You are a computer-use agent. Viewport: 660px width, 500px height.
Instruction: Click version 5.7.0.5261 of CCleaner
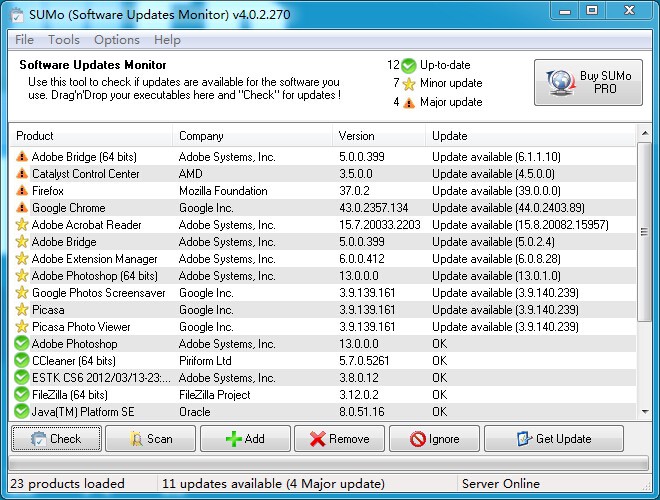(364, 361)
